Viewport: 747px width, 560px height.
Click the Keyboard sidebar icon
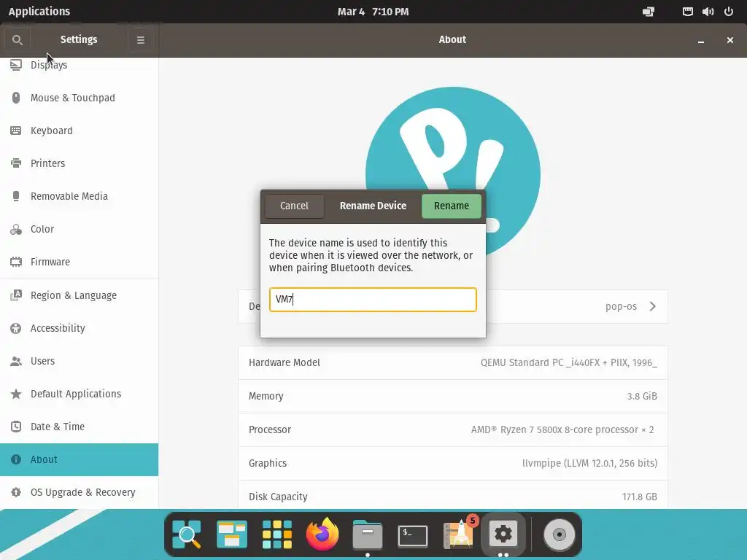[x=16, y=131]
